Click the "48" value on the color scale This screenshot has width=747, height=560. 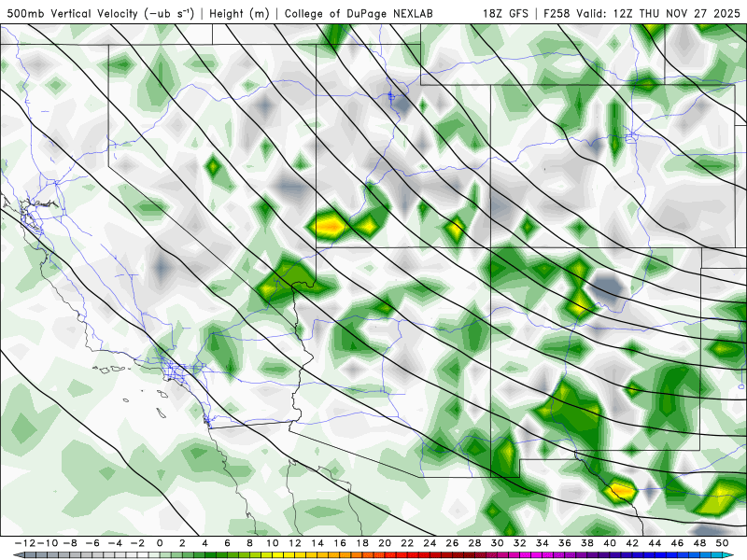(x=700, y=543)
